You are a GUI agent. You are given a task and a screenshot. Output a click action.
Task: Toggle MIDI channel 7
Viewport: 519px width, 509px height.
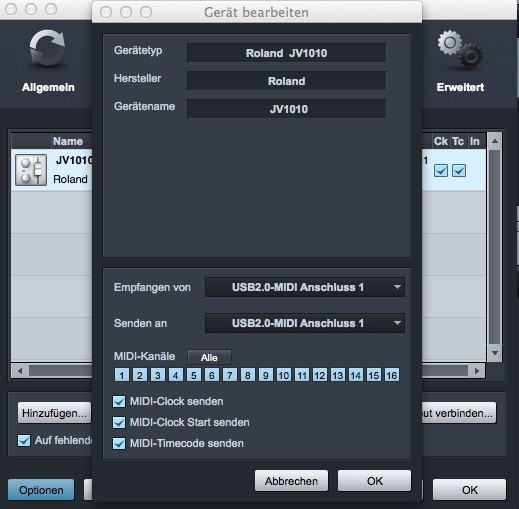click(230, 375)
